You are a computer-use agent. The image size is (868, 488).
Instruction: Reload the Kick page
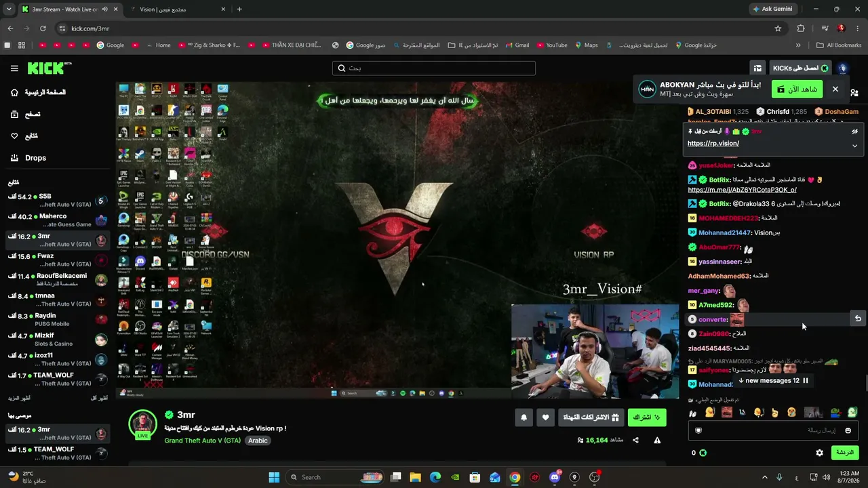[x=43, y=28]
